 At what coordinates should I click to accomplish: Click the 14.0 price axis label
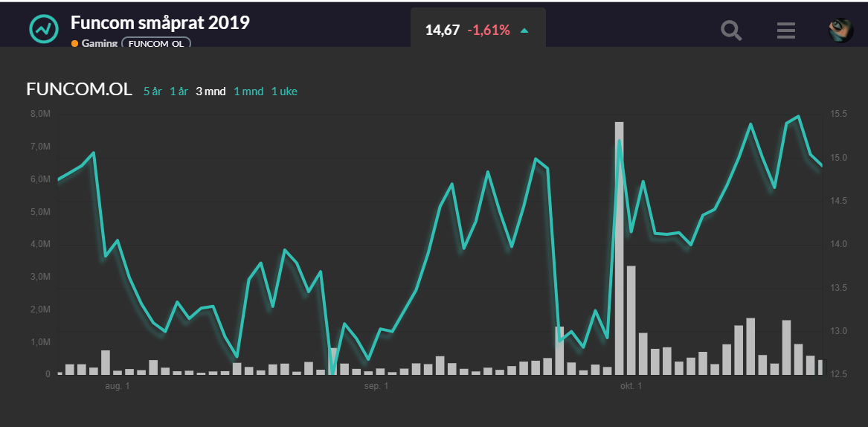pyautogui.click(x=838, y=244)
